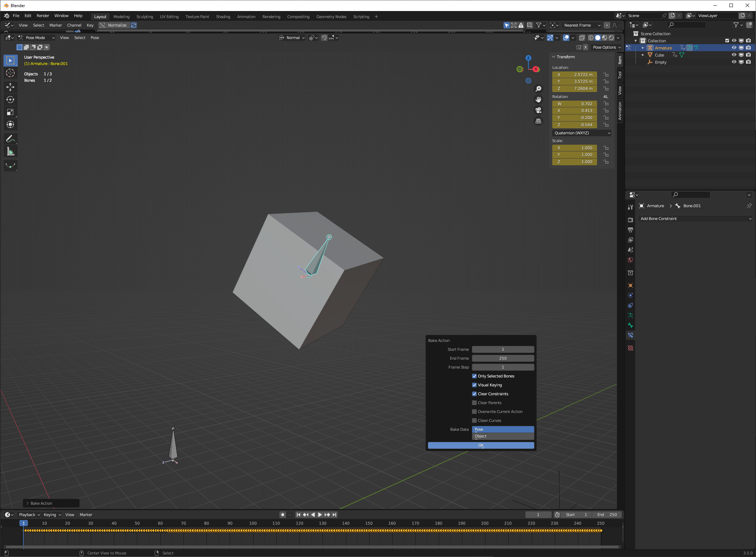Enable Clear Parents checkbox
Viewport: 756px width, 557px height.
point(474,403)
